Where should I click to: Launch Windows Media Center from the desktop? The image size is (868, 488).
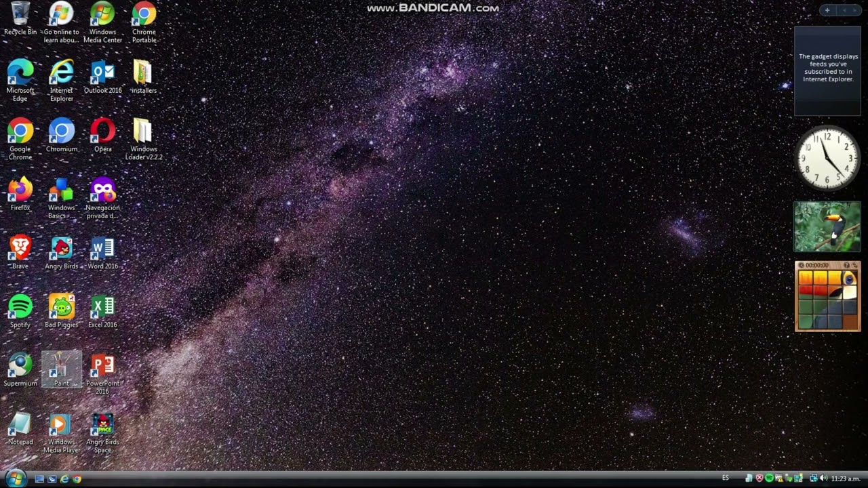(x=102, y=23)
